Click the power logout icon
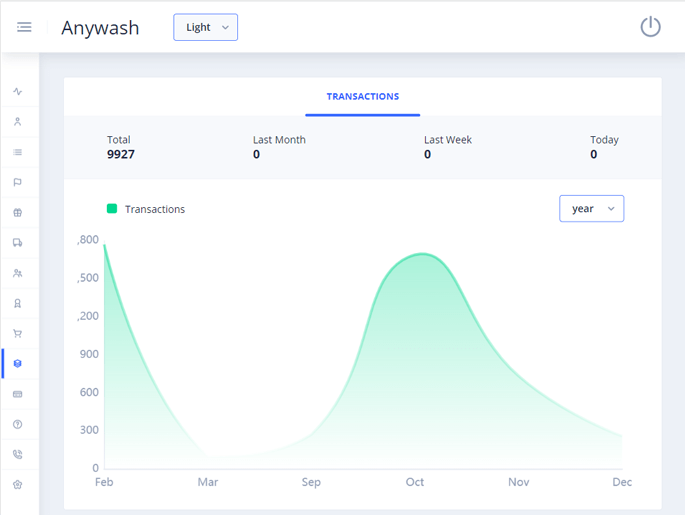 pyautogui.click(x=650, y=27)
